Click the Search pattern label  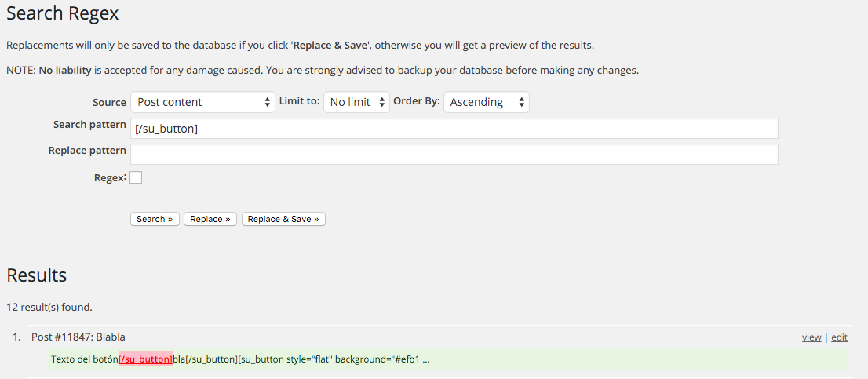(x=89, y=125)
